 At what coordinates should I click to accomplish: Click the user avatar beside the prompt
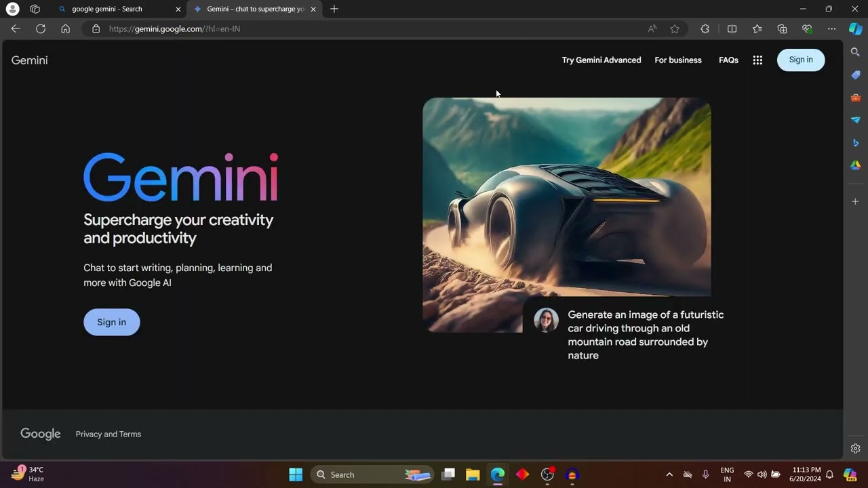(546, 320)
